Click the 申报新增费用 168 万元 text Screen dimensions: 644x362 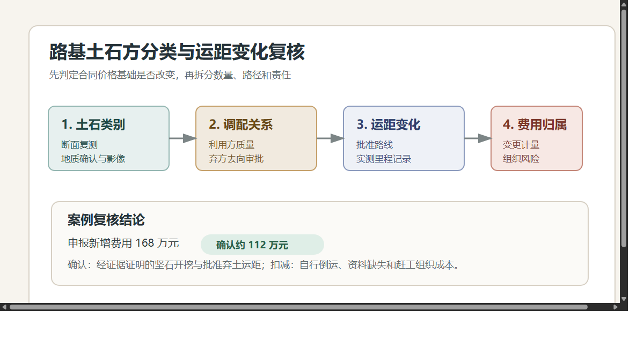click(123, 243)
